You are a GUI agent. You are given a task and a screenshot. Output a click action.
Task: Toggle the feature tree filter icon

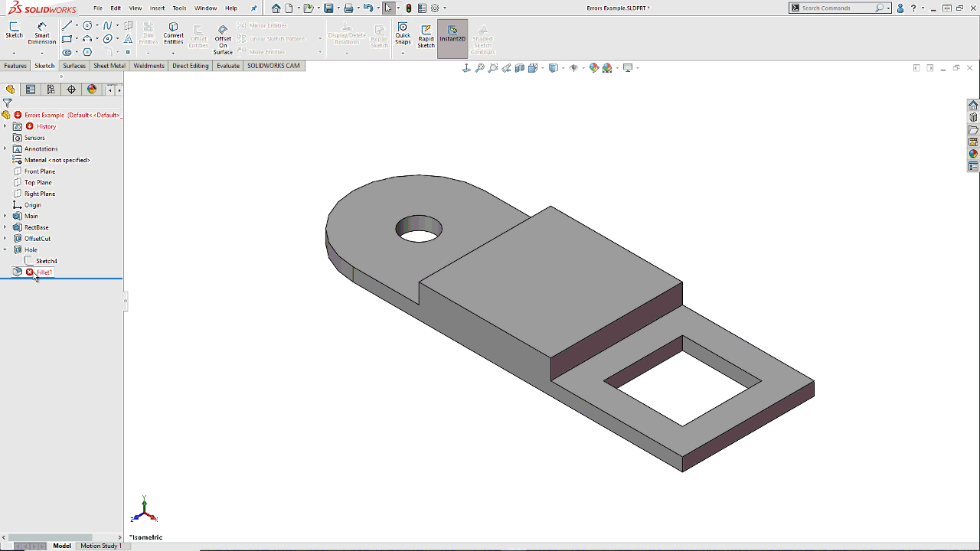pyautogui.click(x=7, y=103)
